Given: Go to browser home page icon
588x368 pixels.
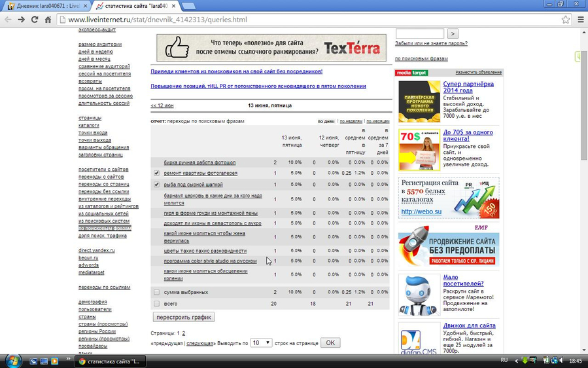Looking at the screenshot, I should point(48,20).
